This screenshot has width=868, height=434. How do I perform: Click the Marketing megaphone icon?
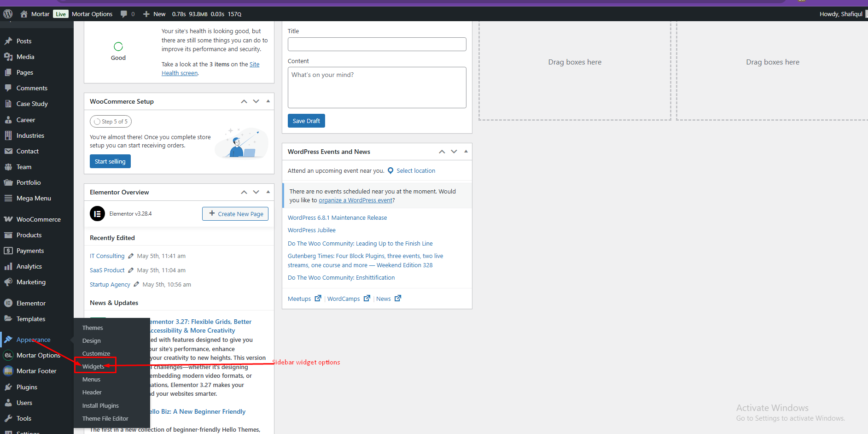click(8, 282)
